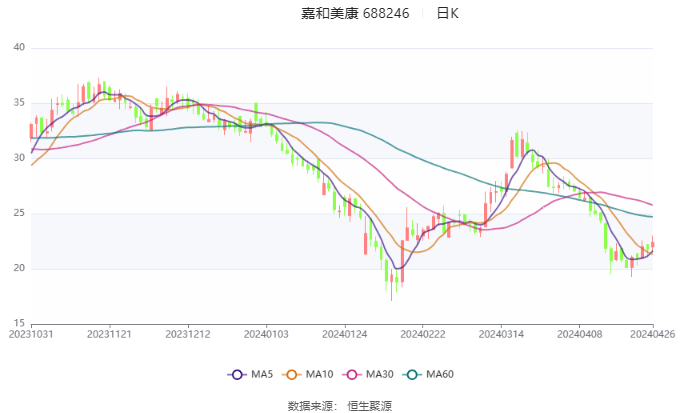Hide the MA10 line via its legend text
The image size is (680, 413).
tap(320, 374)
